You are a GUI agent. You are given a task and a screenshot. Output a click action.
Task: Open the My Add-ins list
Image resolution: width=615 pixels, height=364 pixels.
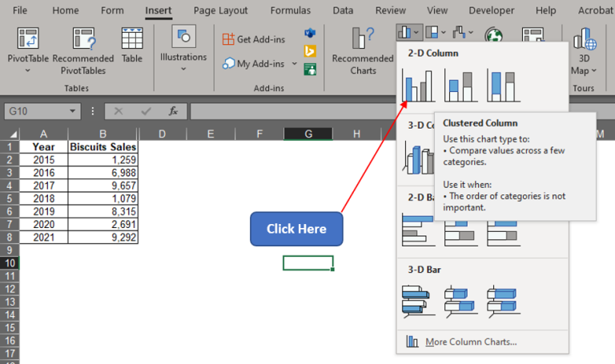coord(254,63)
